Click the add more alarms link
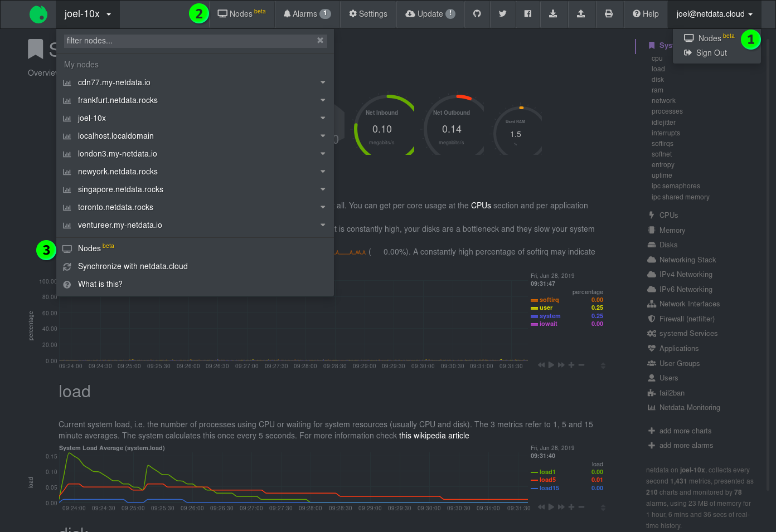 click(686, 445)
